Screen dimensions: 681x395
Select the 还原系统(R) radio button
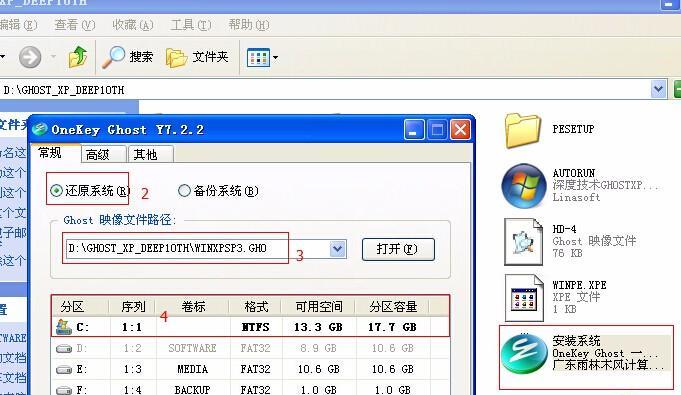click(56, 190)
